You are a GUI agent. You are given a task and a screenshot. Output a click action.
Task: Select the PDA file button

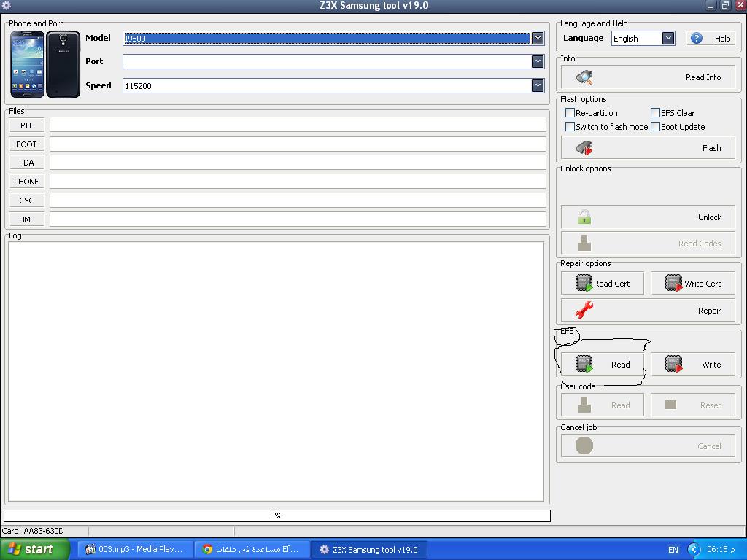[26, 163]
